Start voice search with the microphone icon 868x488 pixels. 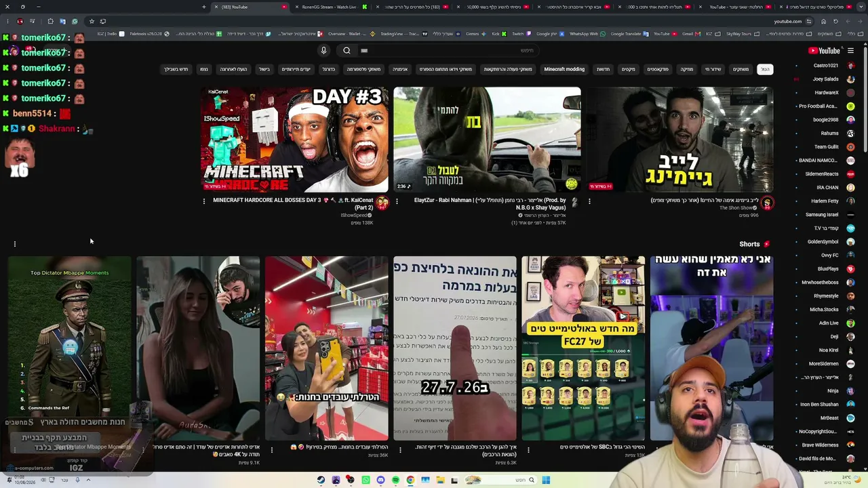click(x=323, y=51)
